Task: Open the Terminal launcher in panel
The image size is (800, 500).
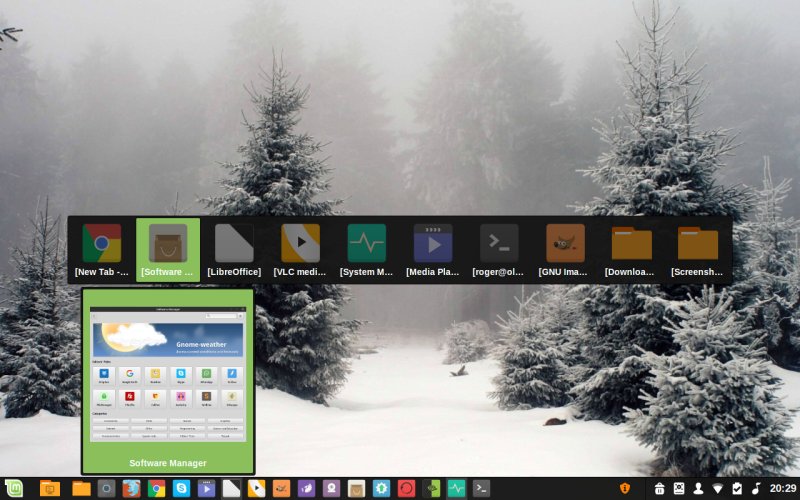Action: click(x=481, y=489)
